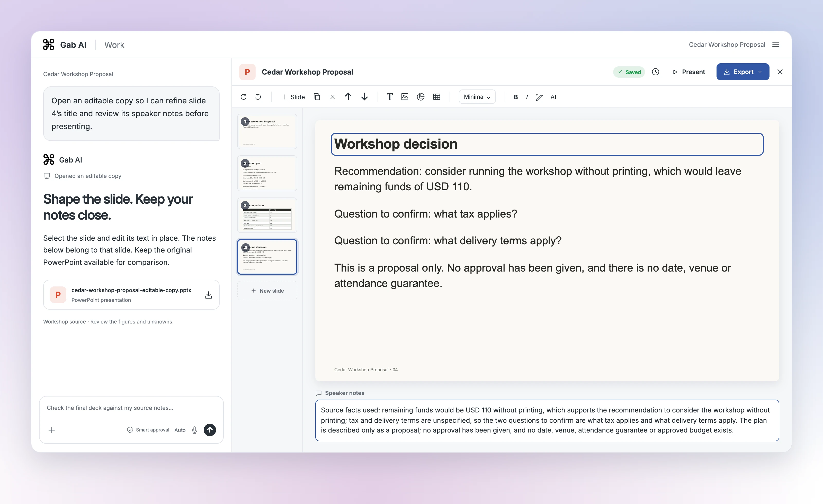Screen dimensions: 823x504
Task: Click the slide text about tax applies
Action: pos(426,214)
